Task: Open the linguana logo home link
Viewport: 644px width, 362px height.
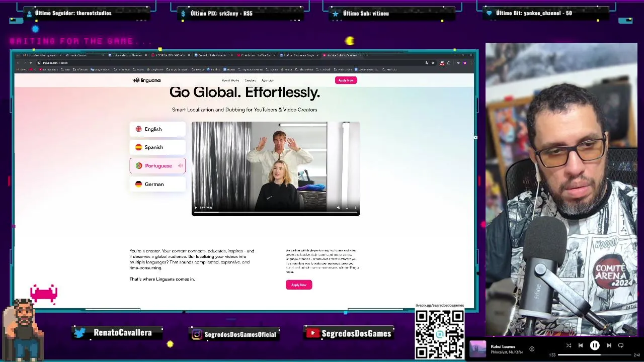Action: click(146, 80)
